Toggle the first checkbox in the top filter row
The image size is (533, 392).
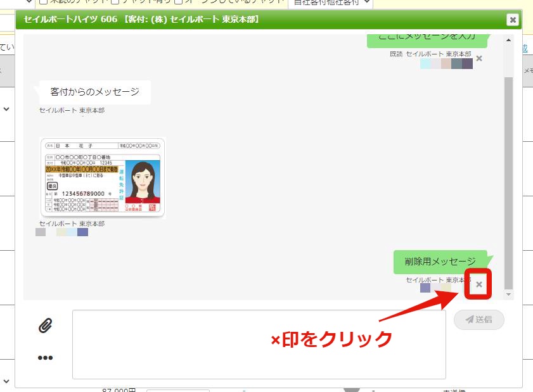pyautogui.click(x=43, y=2)
